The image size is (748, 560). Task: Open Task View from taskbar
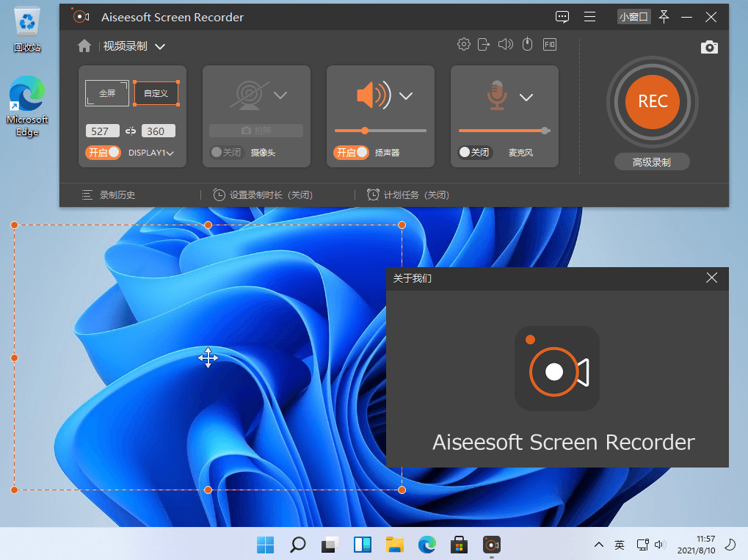(x=330, y=545)
